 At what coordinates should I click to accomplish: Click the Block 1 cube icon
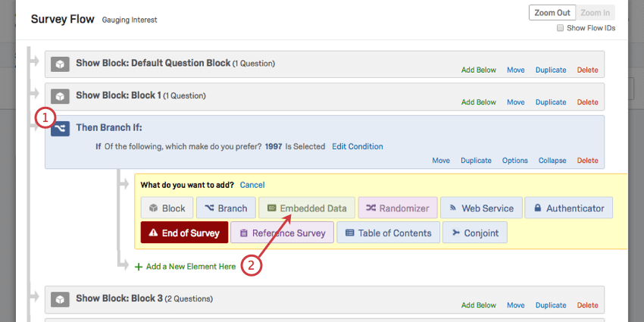click(x=61, y=96)
